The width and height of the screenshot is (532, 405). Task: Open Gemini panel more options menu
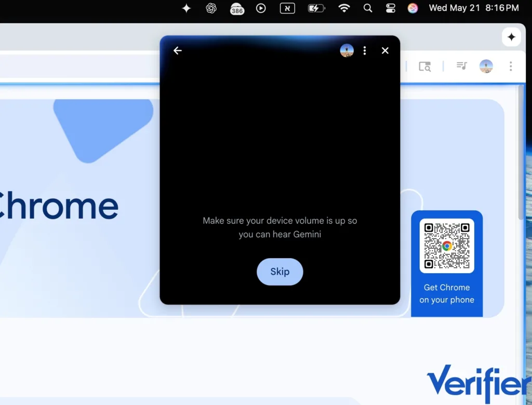pyautogui.click(x=365, y=50)
